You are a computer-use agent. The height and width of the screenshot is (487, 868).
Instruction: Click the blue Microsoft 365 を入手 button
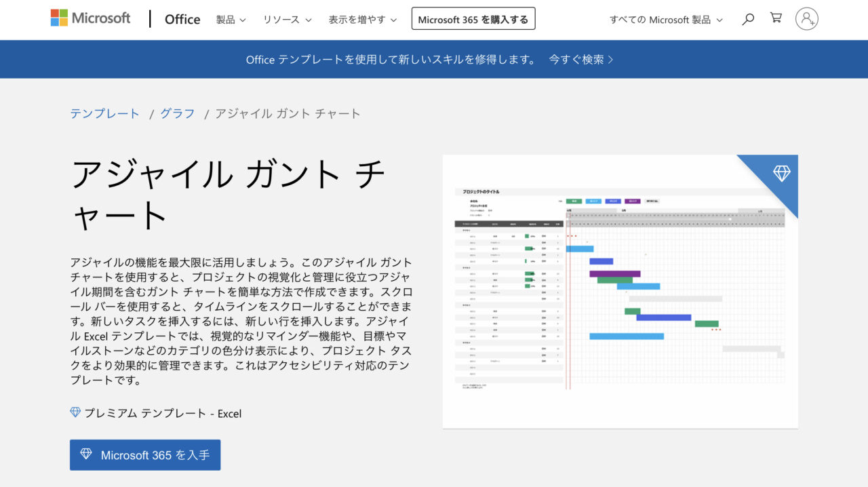click(145, 455)
